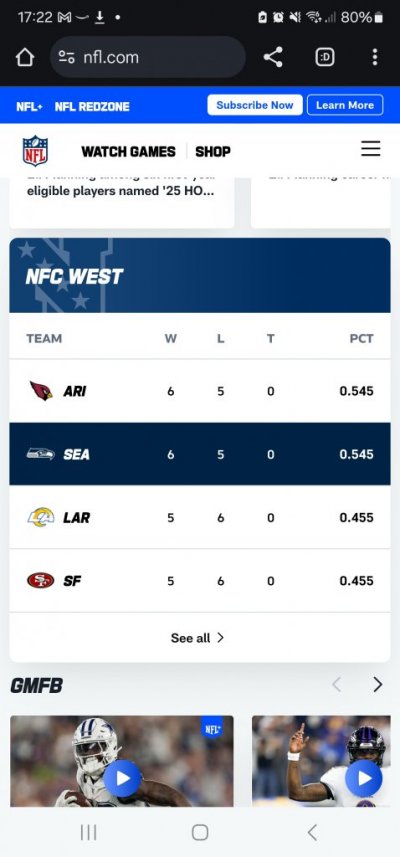The height and width of the screenshot is (857, 400).
Task: Tap the Android back navigation button
Action: click(311, 832)
